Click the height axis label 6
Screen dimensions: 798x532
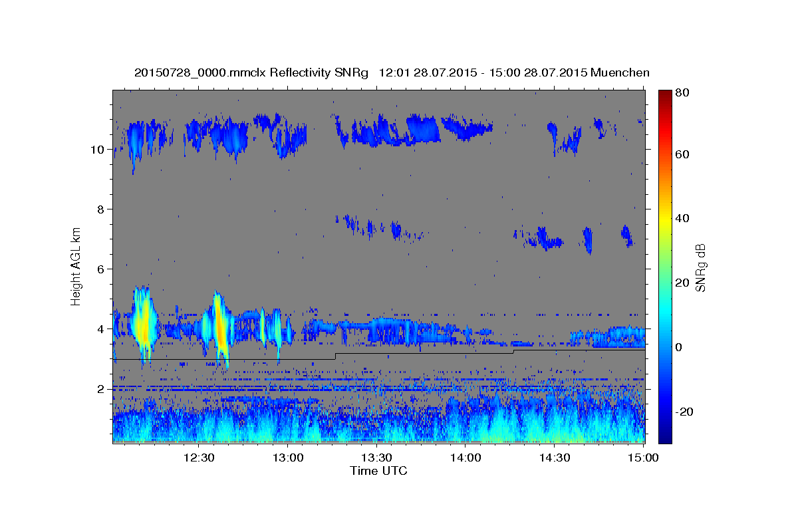point(100,269)
